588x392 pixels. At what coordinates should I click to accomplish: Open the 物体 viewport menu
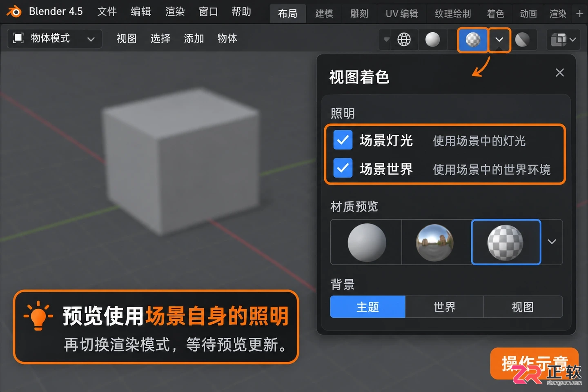tap(227, 38)
